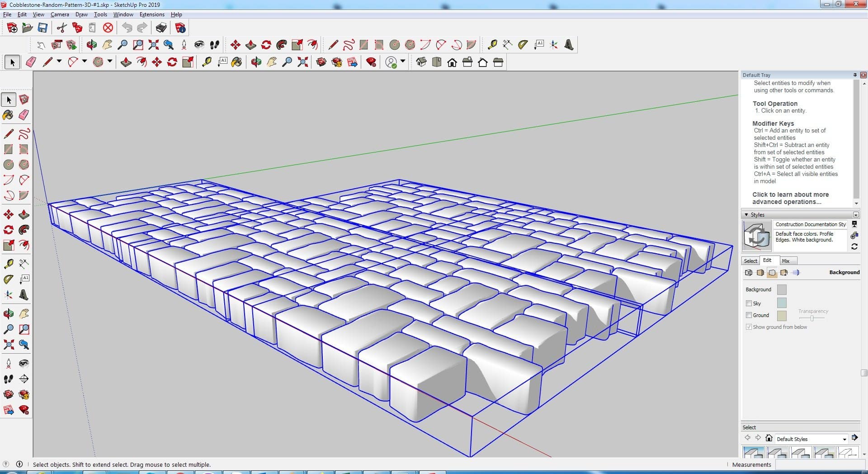The width and height of the screenshot is (868, 474).
Task: Open the user account dropdown arrow
Action: tap(403, 62)
